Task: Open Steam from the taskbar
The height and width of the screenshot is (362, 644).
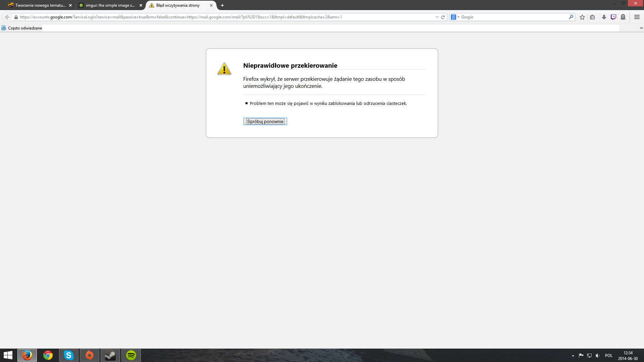Action: tap(110, 355)
